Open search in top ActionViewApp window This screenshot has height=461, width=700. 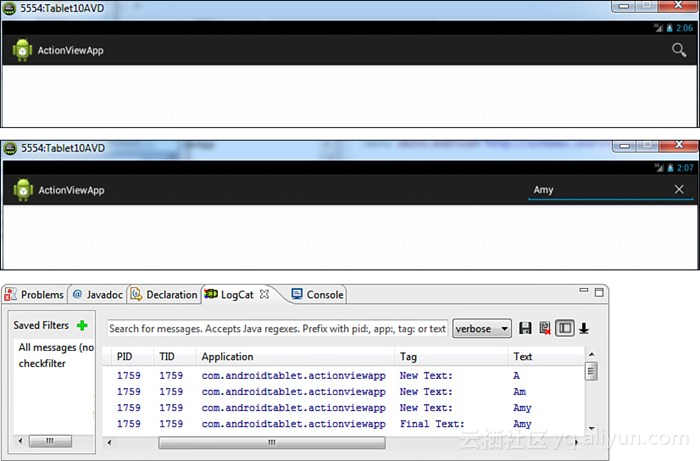click(679, 50)
